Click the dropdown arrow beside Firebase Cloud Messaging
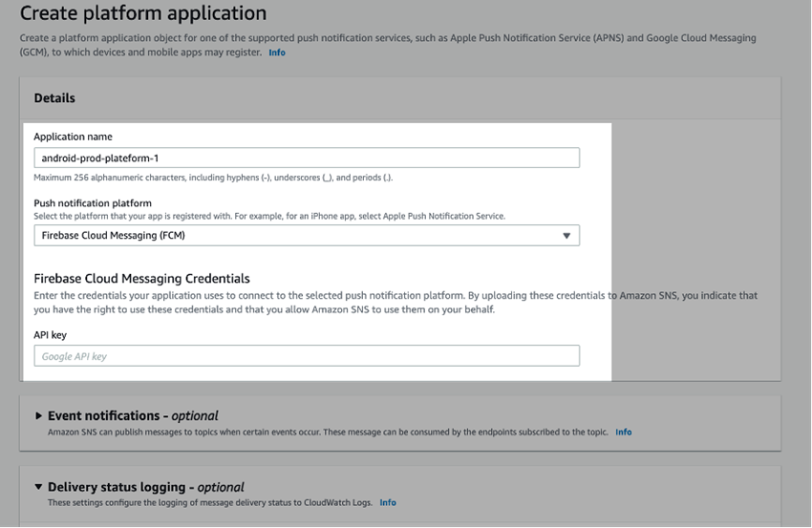The image size is (812, 528). click(x=566, y=235)
